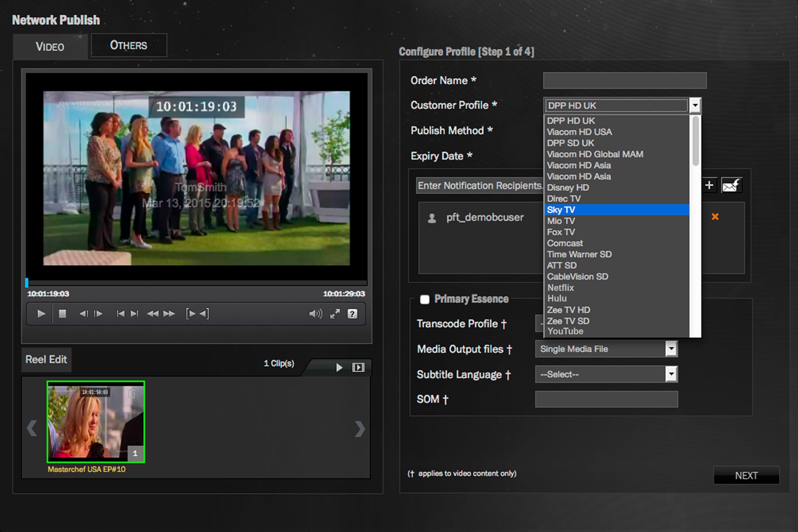This screenshot has width=798, height=532.
Task: Select Disney HD profile
Action: pos(617,188)
